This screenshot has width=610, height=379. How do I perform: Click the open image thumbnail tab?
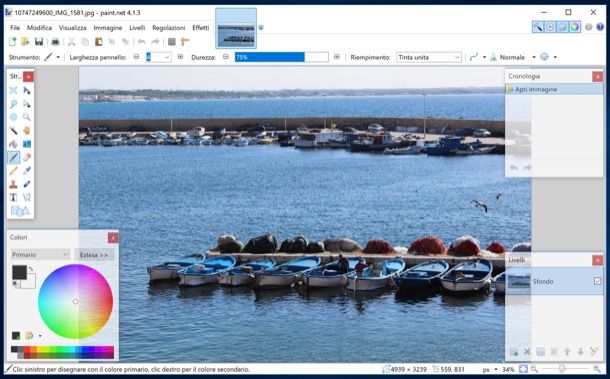point(236,28)
